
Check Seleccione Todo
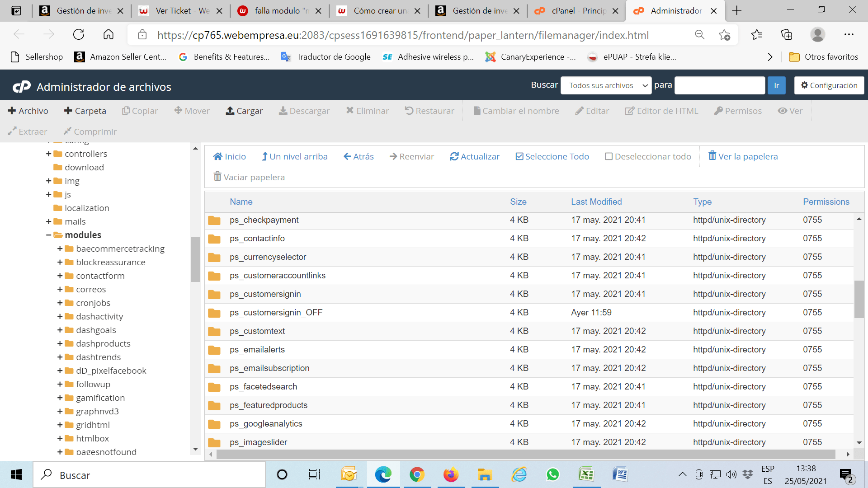tap(552, 156)
